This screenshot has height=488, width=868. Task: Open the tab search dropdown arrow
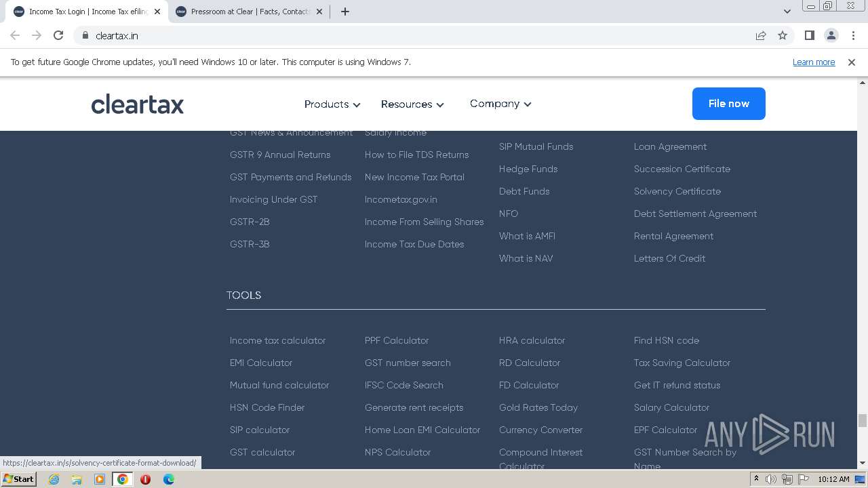pos(787,12)
